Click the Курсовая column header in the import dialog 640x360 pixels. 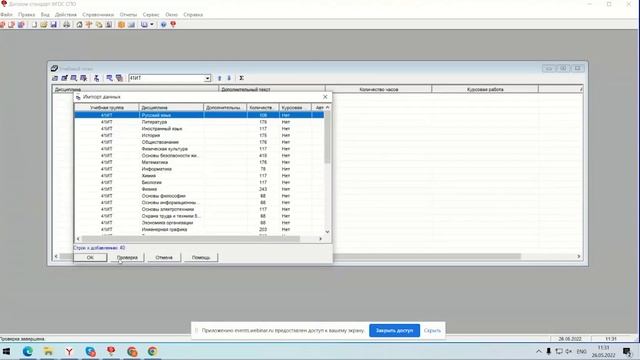coord(295,107)
